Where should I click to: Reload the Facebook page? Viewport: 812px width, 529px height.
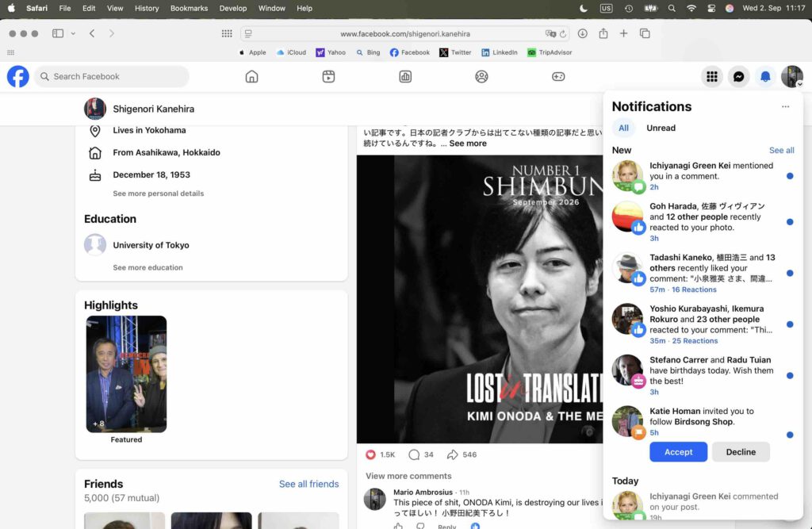pos(563,33)
